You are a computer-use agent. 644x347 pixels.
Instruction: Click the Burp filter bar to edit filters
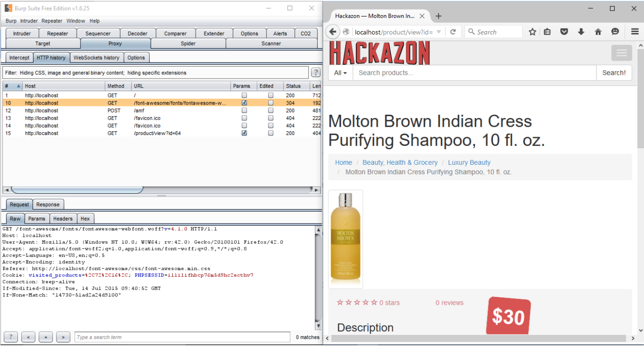155,73
